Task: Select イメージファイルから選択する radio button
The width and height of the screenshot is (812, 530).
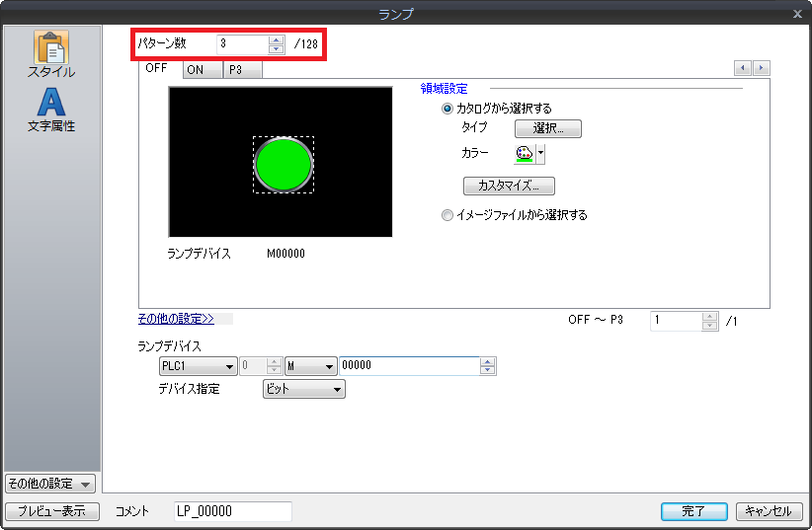Action: click(447, 215)
